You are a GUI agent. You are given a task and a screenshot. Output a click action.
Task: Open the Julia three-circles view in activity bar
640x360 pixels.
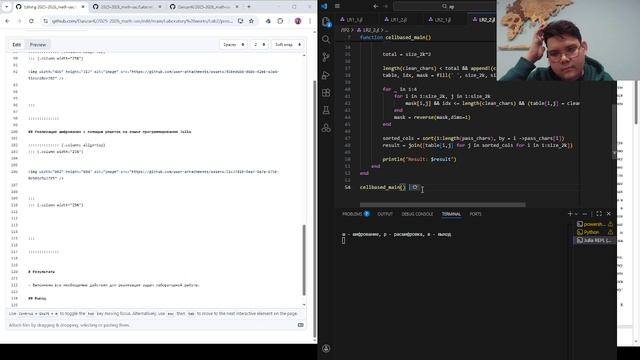[326, 128]
